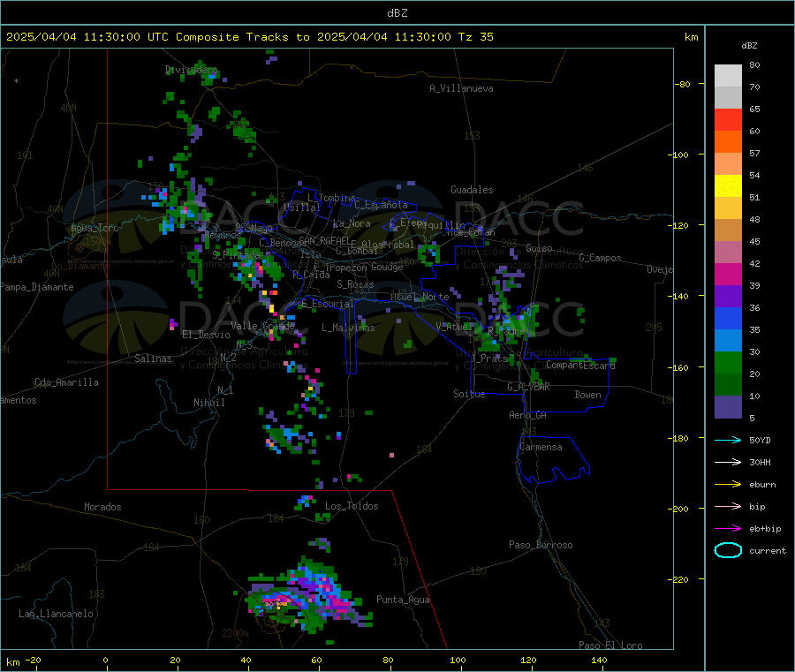The image size is (795, 672).
Task: Click the Nihuil map label
Action: point(208,403)
